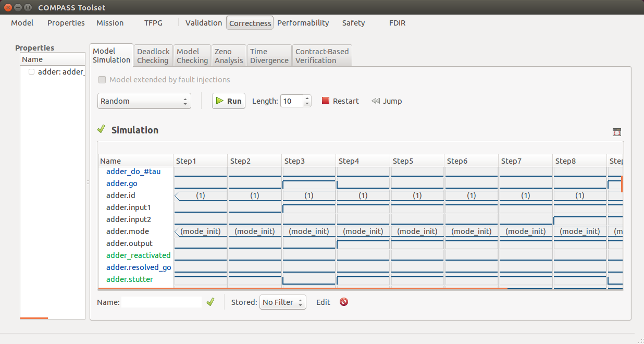Click the red delete stored trace icon
The image size is (644, 344).
[344, 302]
